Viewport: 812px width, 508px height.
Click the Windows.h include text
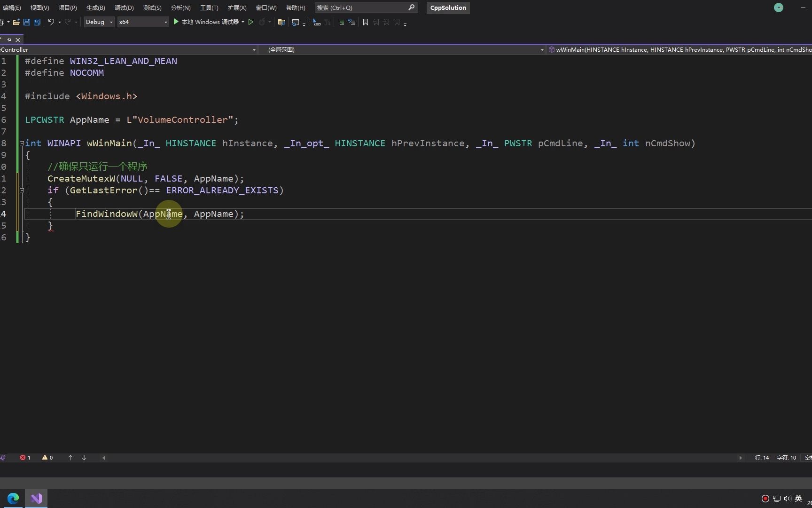(106, 96)
